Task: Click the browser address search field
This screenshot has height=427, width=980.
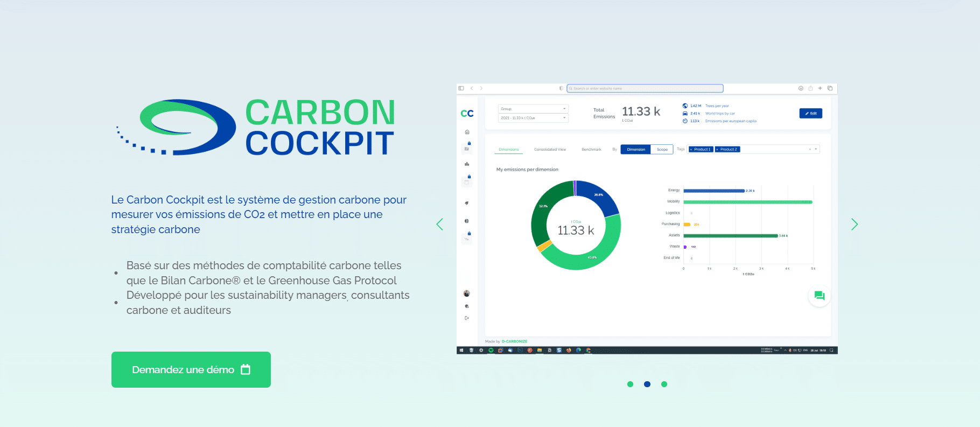Action: coord(645,88)
